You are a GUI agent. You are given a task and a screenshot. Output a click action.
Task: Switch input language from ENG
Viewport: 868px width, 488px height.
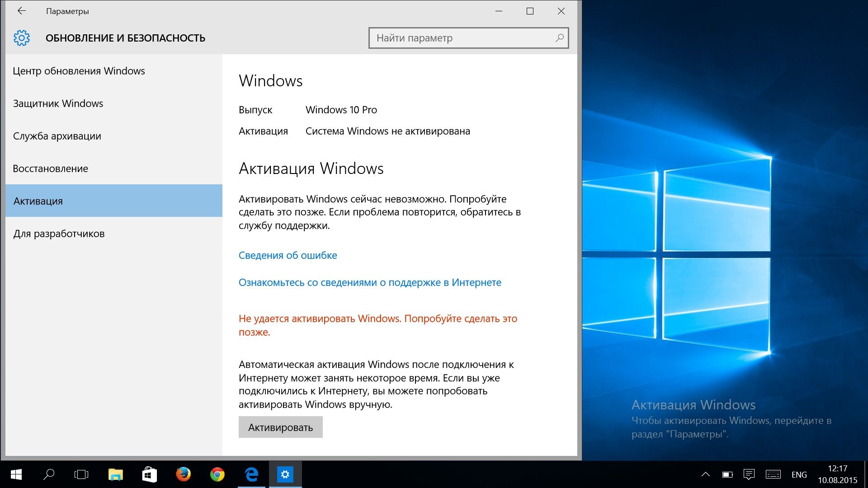click(799, 474)
